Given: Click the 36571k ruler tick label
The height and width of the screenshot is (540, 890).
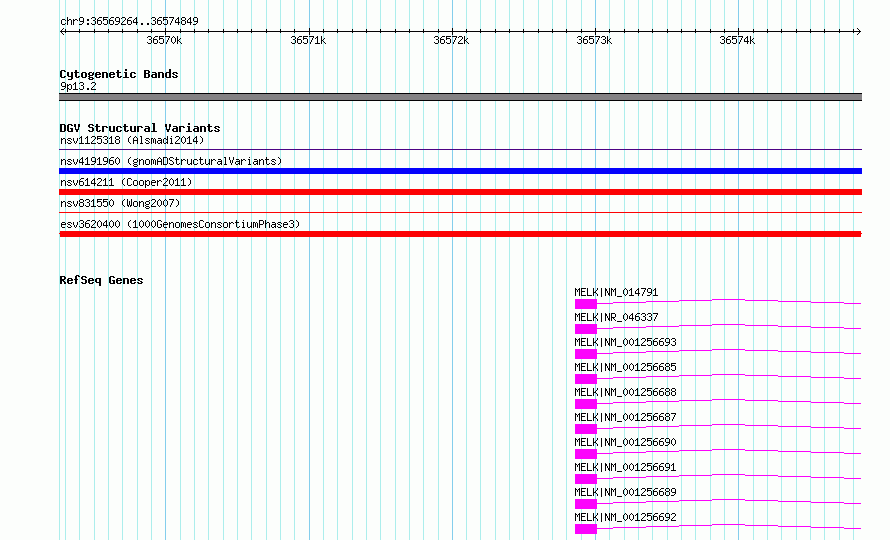Looking at the screenshot, I should pyautogui.click(x=308, y=40).
